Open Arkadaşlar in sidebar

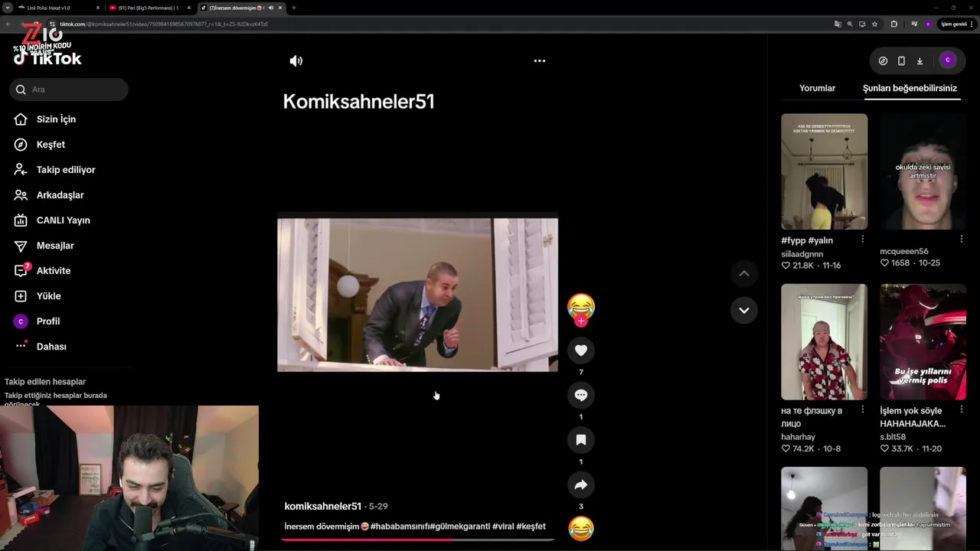click(60, 195)
